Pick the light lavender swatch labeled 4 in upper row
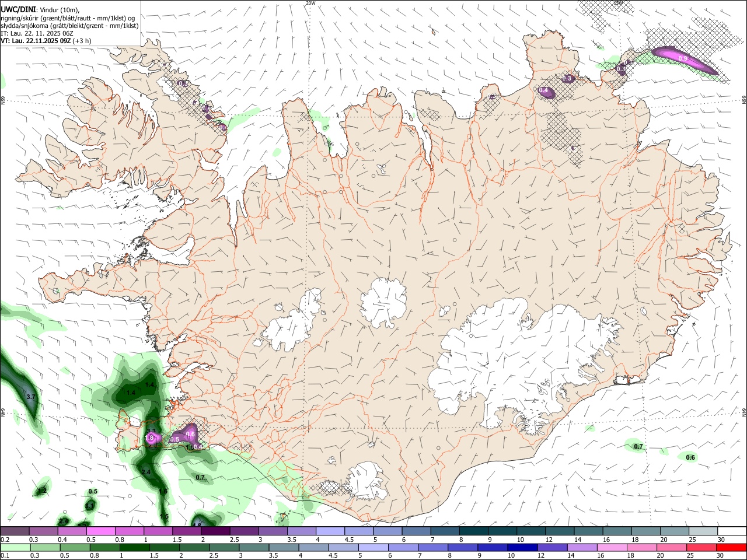747x560 pixels. 330,531
